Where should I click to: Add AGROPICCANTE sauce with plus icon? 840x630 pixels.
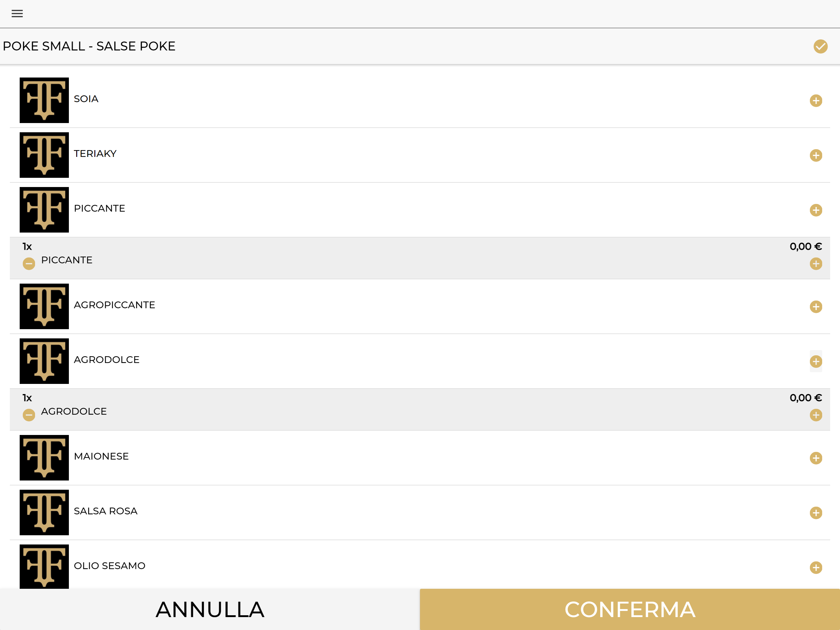click(x=816, y=307)
